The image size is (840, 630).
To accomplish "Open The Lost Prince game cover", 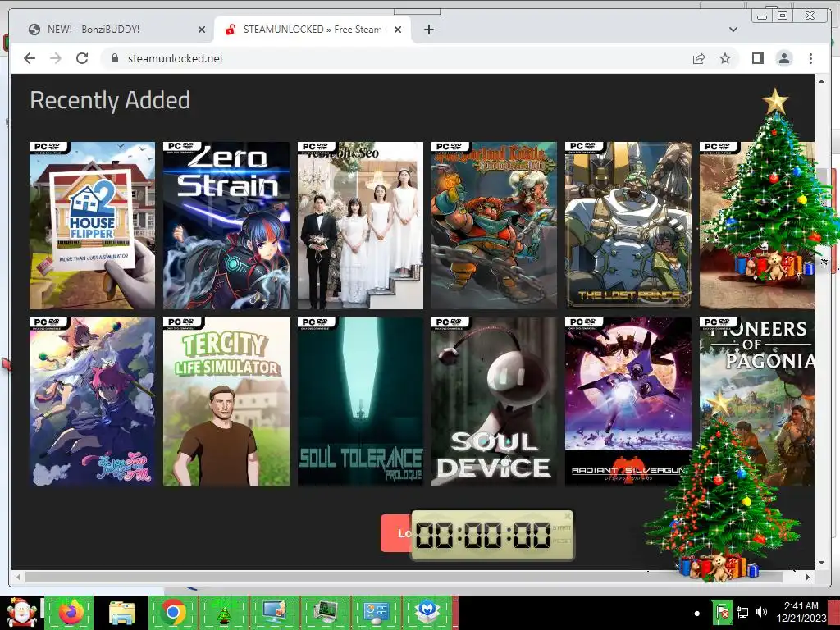I will point(628,226).
